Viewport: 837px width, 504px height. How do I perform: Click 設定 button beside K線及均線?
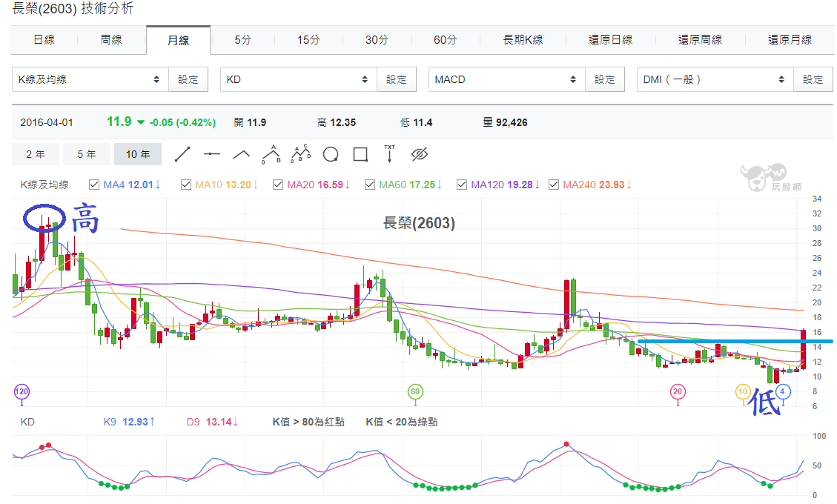pyautogui.click(x=188, y=79)
